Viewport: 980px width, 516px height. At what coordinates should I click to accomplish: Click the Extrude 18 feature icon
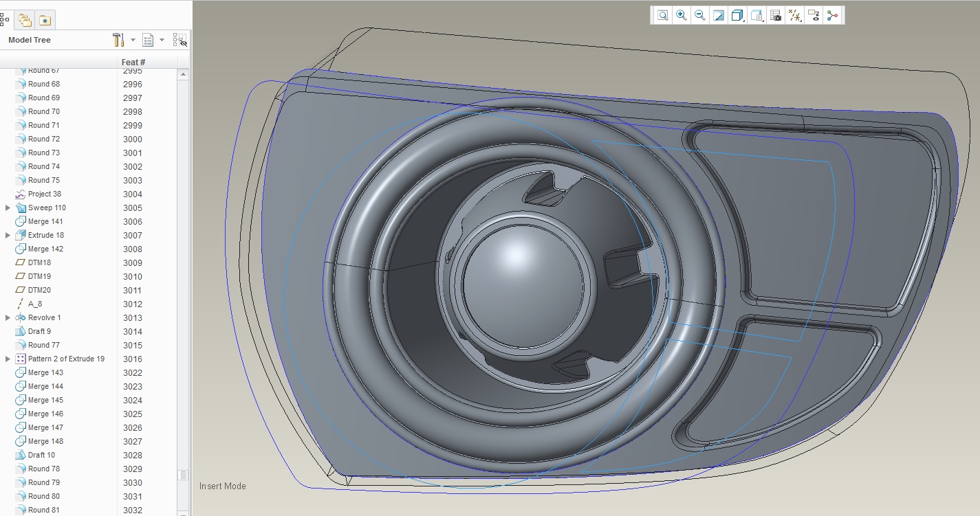tap(20, 235)
